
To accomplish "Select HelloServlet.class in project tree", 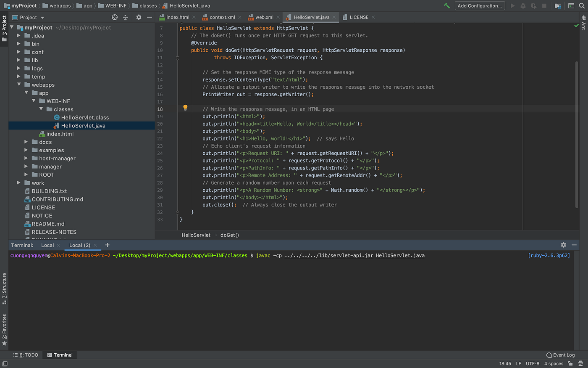I will [x=85, y=118].
